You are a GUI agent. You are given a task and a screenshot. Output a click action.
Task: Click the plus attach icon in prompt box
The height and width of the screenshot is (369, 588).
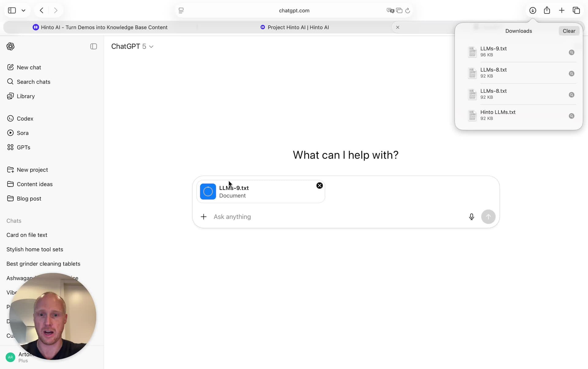[204, 217]
